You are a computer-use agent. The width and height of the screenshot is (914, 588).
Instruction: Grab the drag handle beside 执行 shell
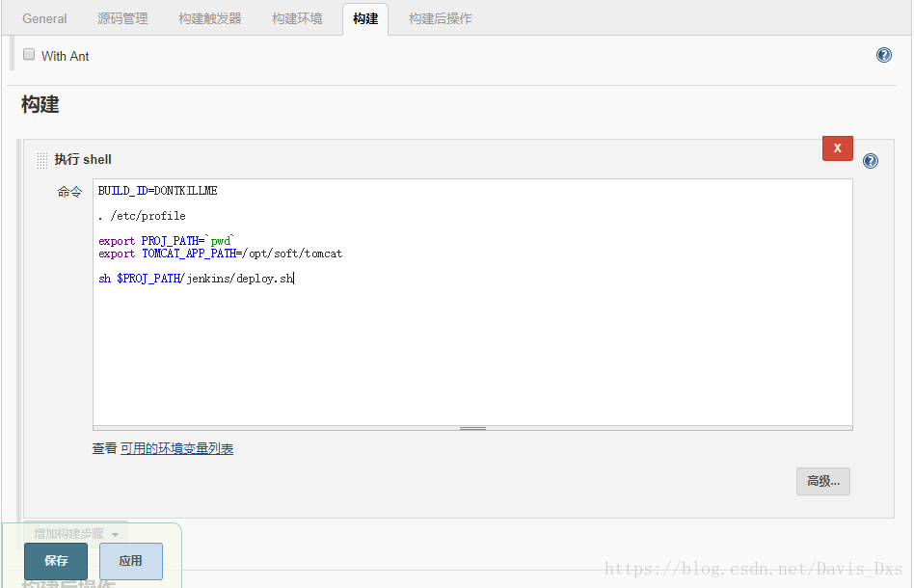[x=42, y=160]
